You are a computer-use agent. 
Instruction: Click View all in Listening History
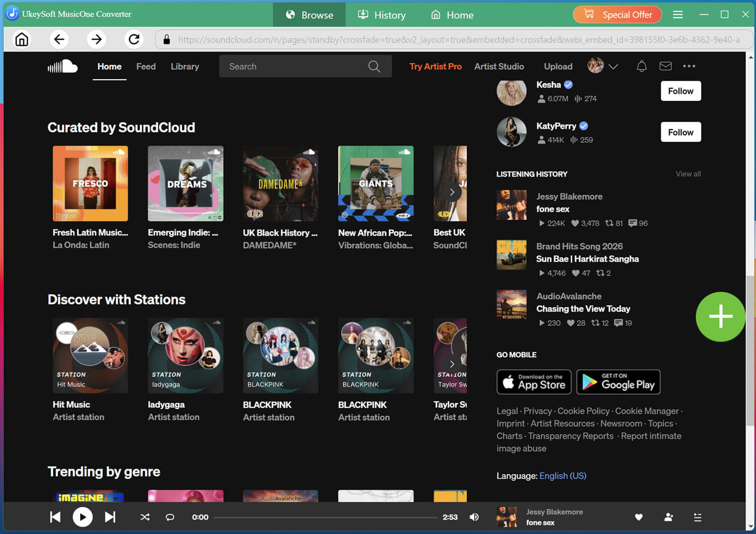click(x=688, y=174)
